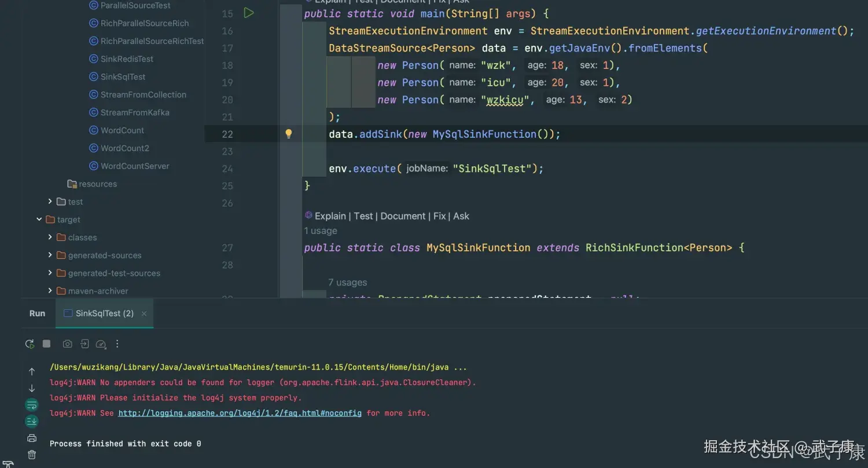
Task: Print the console output
Action: pos(32,438)
